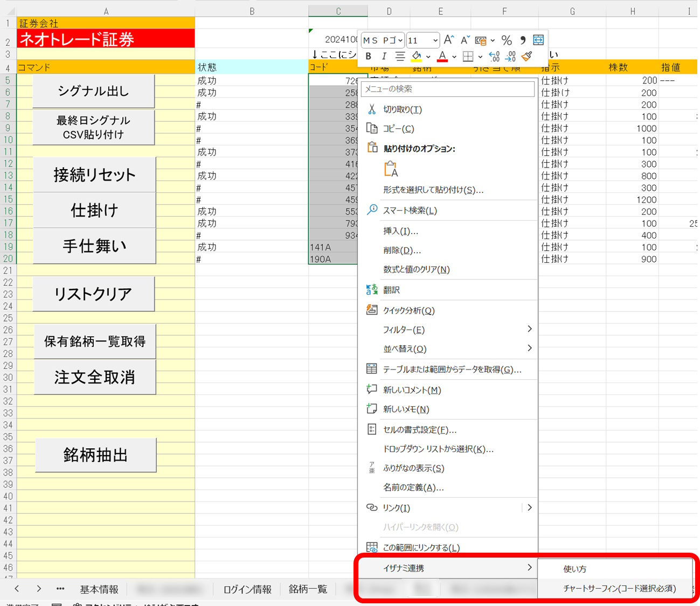Open the イザナミ連携 submenu
This screenshot has height=606, width=700.
tap(448, 568)
